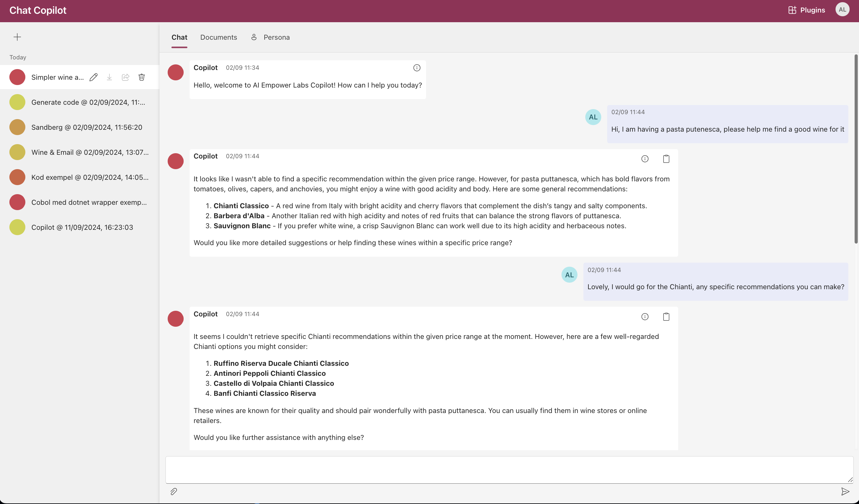Click delete icon on current chat session
The height and width of the screenshot is (504, 859).
(x=141, y=77)
